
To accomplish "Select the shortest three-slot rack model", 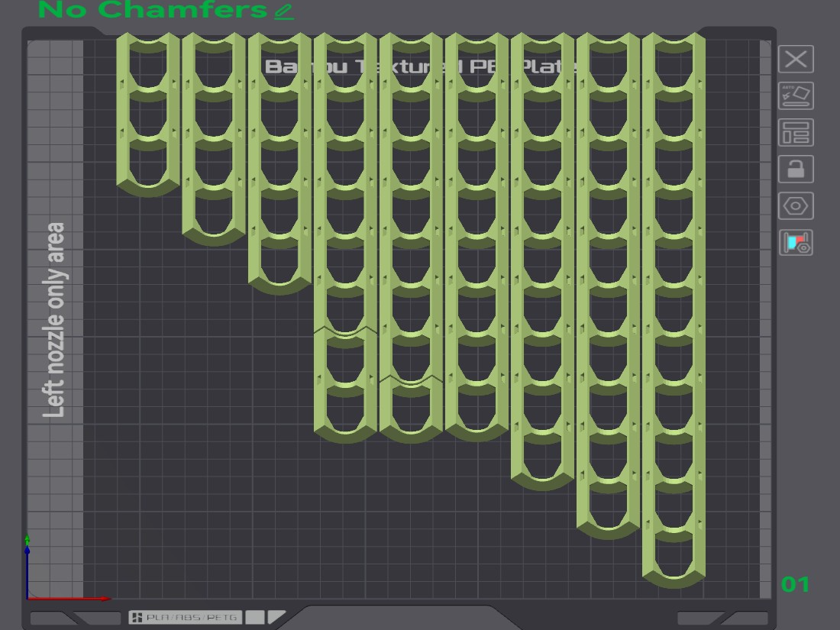I will [148, 115].
